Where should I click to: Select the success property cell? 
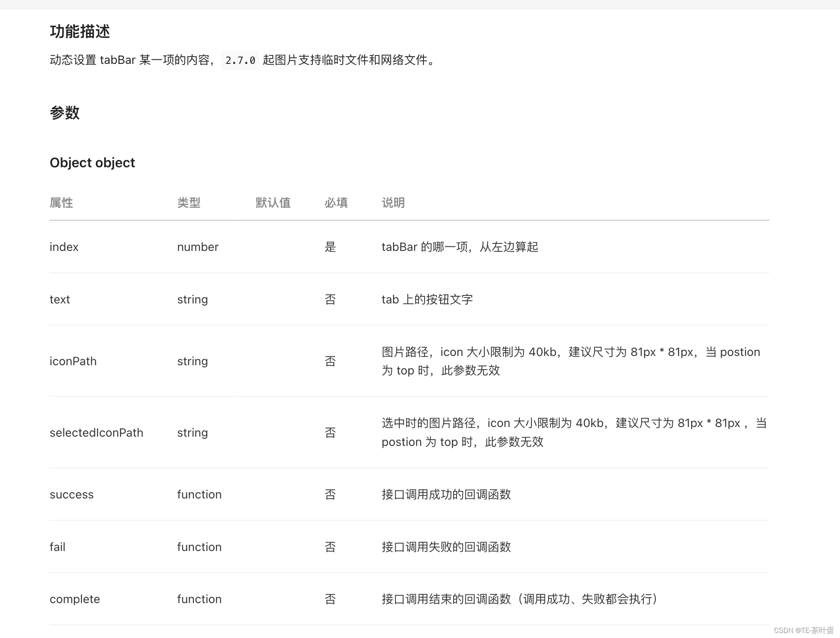click(71, 494)
